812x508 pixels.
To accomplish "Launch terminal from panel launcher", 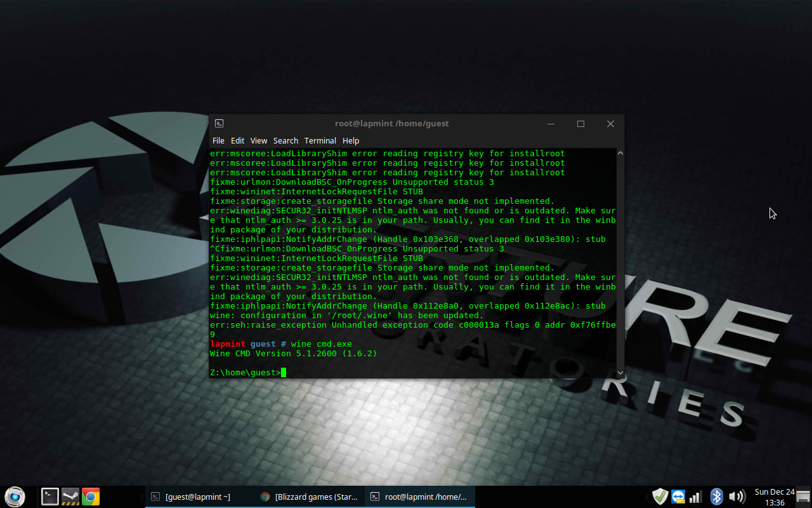I will pyautogui.click(x=50, y=497).
